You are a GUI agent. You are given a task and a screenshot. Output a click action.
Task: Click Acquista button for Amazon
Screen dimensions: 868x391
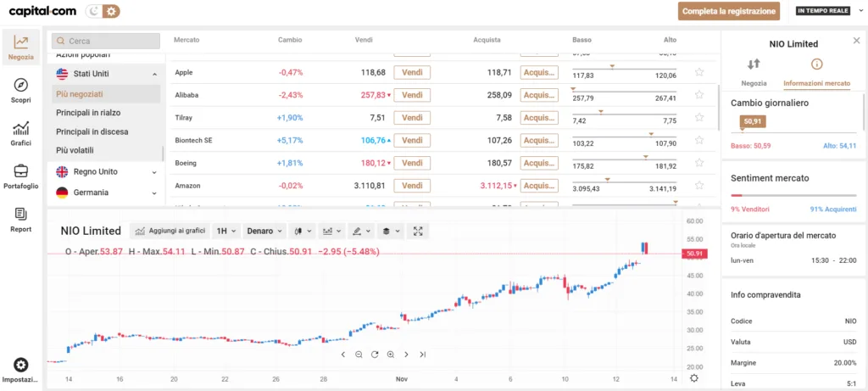coord(539,186)
